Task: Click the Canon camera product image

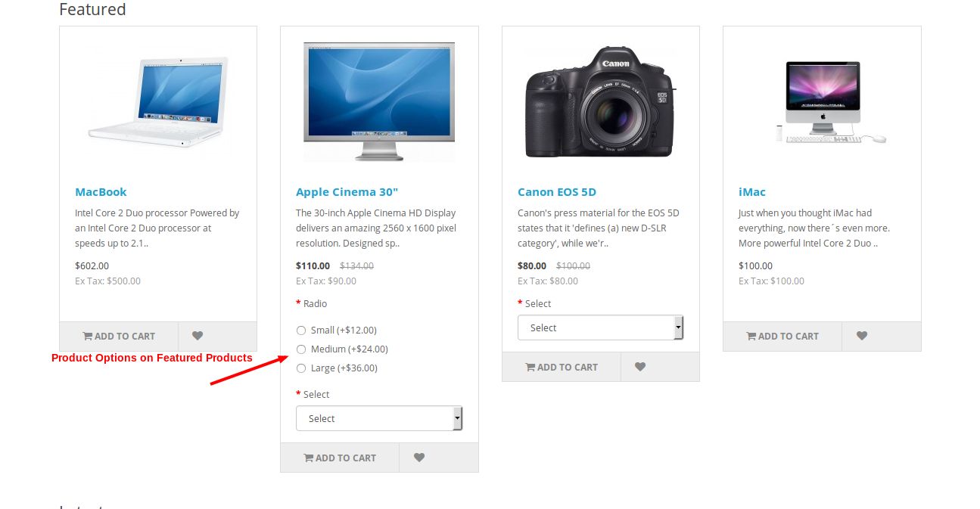Action: tap(600, 102)
